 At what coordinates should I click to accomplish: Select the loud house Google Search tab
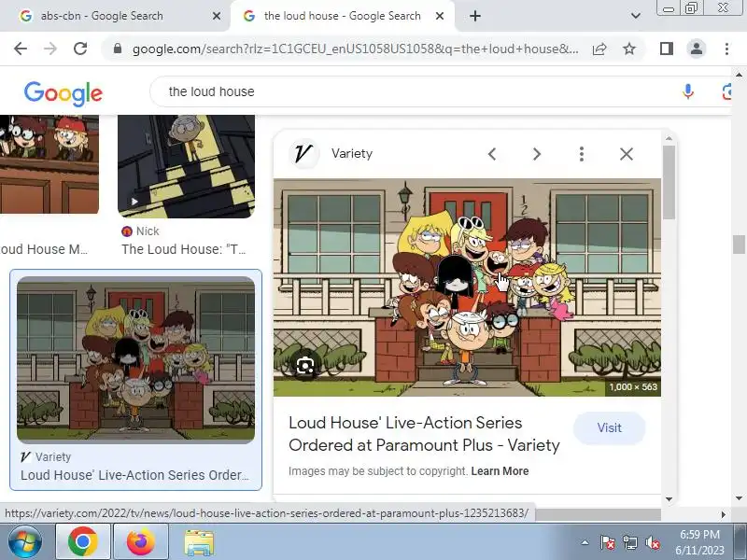pyautogui.click(x=342, y=16)
